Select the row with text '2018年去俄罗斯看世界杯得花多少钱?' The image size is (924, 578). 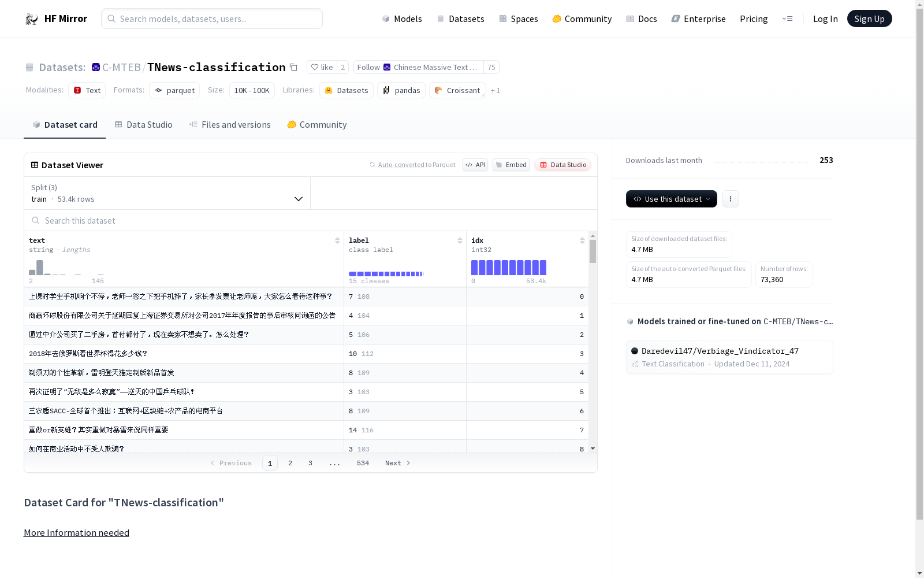[x=306, y=354]
